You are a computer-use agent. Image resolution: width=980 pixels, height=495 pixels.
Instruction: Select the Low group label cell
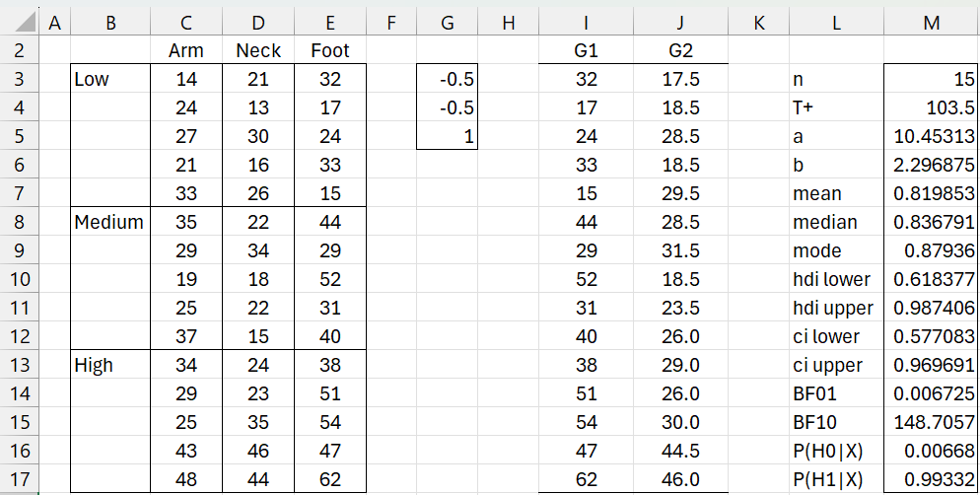(109, 79)
